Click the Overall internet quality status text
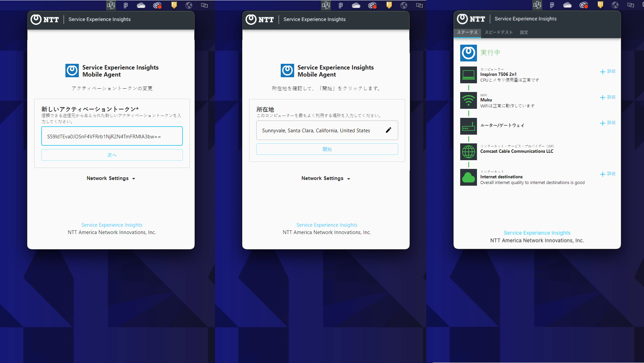 click(x=532, y=183)
